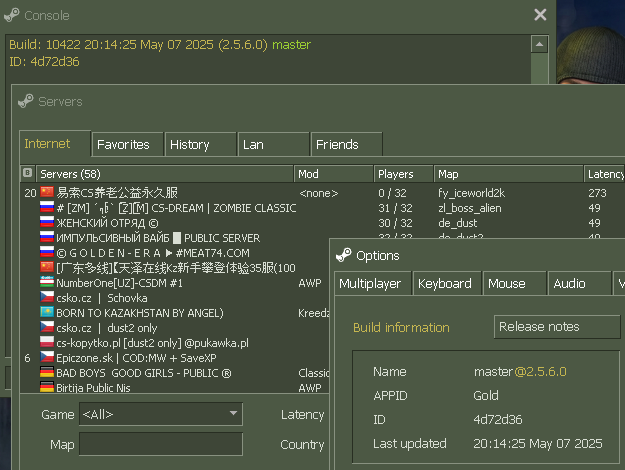
Task: Click China flag of 广东多线 server
Action: (47, 267)
